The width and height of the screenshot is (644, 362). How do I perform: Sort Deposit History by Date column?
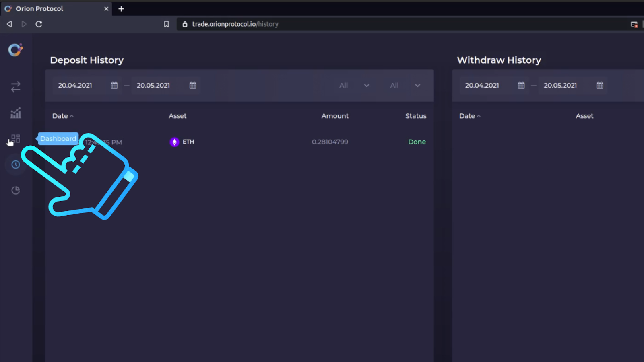[63, 116]
